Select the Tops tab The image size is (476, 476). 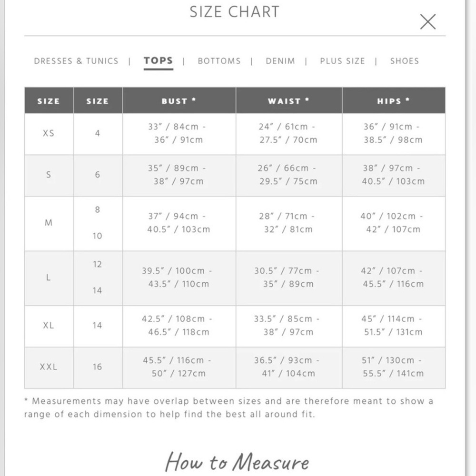click(159, 61)
